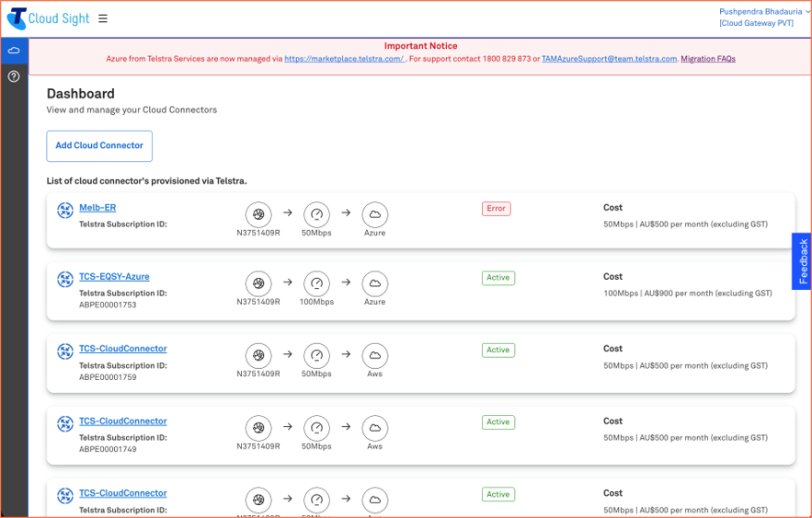The height and width of the screenshot is (518, 812).
Task: Click connector icon in ABPE00001759 row
Action: coord(65,351)
